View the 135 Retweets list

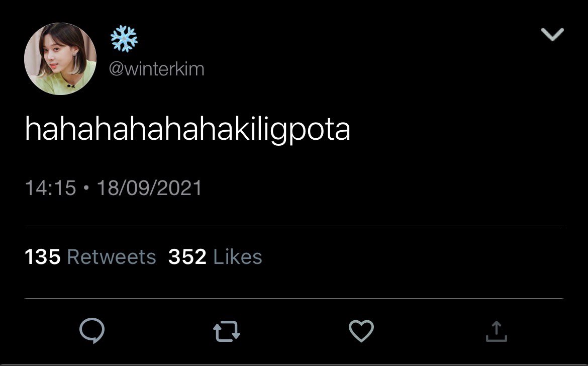(90, 257)
